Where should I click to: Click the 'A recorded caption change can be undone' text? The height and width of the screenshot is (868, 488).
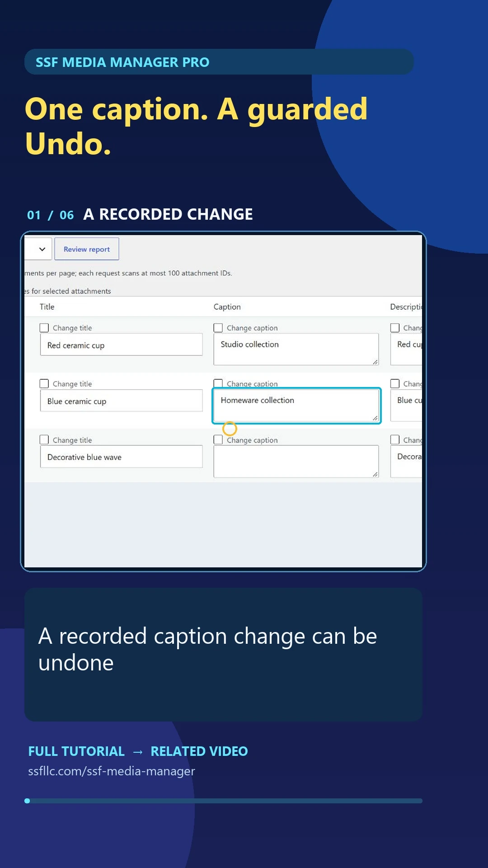point(207,649)
